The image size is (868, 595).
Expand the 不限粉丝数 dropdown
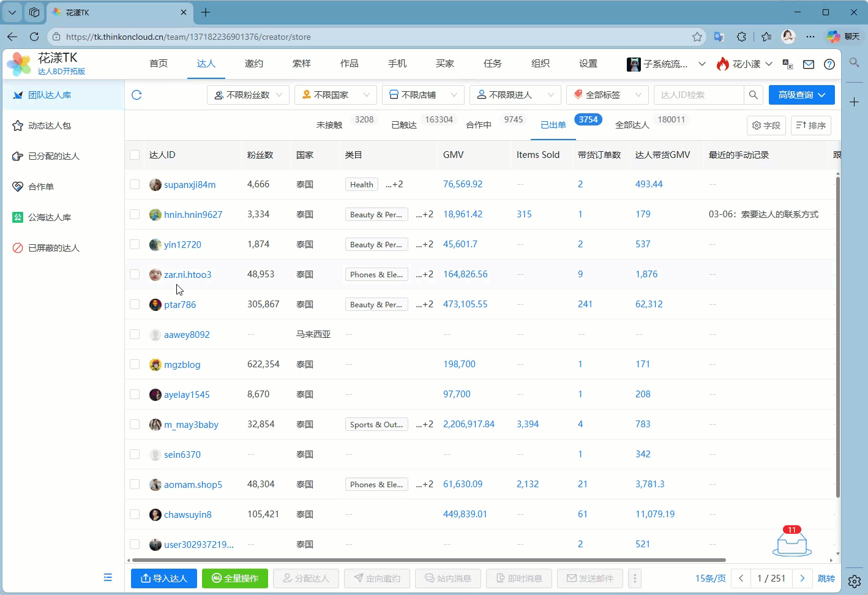[248, 95]
